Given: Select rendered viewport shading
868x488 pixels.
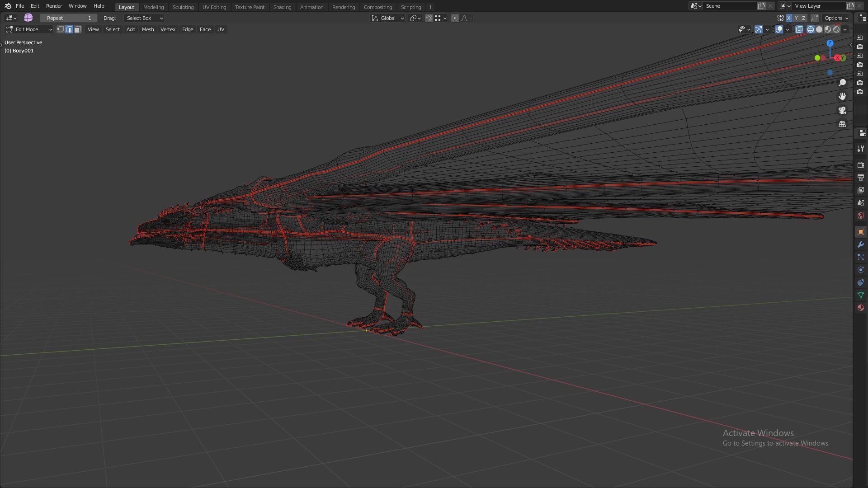Looking at the screenshot, I should click(x=836, y=29).
